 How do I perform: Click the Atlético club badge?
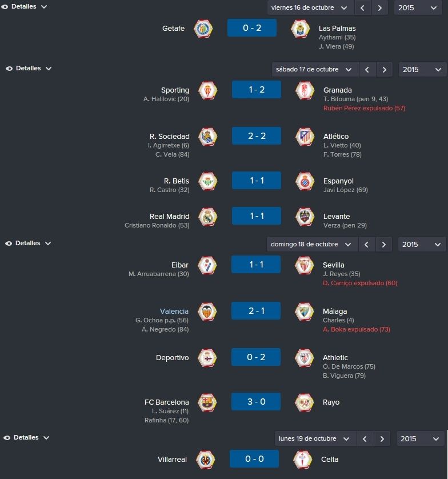[x=305, y=137]
